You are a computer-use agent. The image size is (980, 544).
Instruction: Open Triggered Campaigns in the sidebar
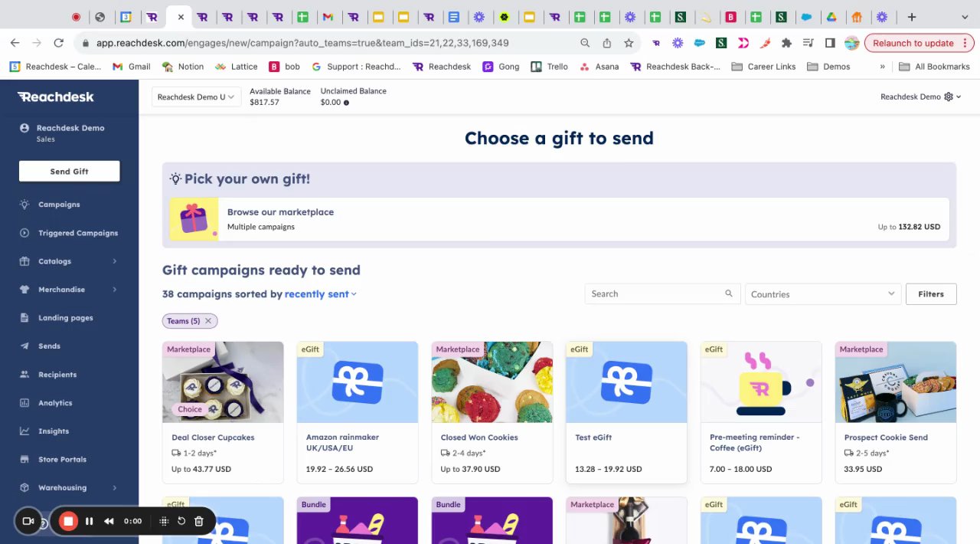78,233
